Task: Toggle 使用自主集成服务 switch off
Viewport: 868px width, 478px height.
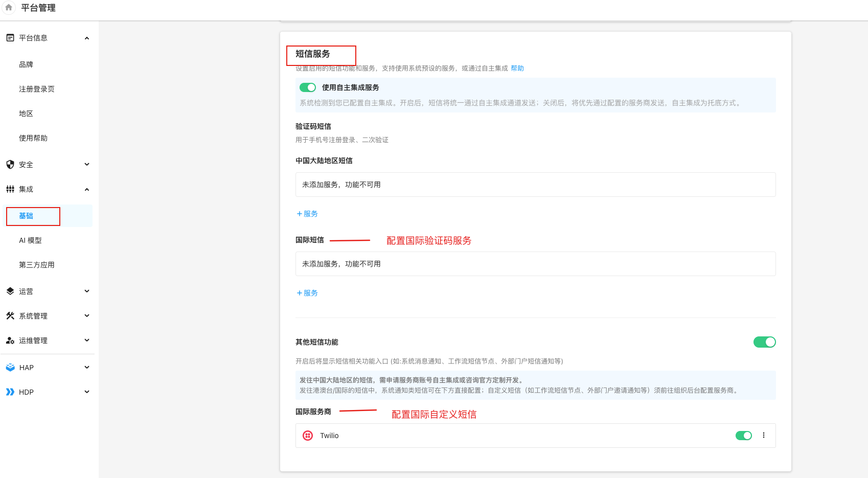Action: (308, 87)
